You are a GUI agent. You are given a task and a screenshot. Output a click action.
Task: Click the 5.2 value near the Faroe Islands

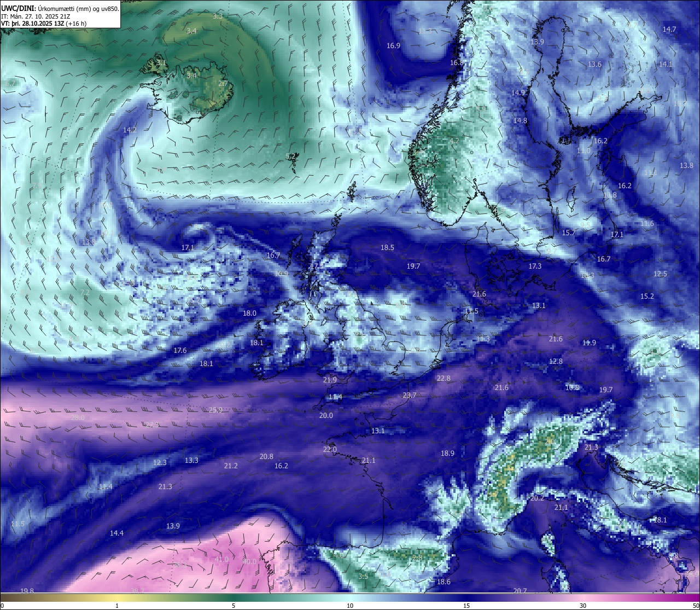coord(291,156)
